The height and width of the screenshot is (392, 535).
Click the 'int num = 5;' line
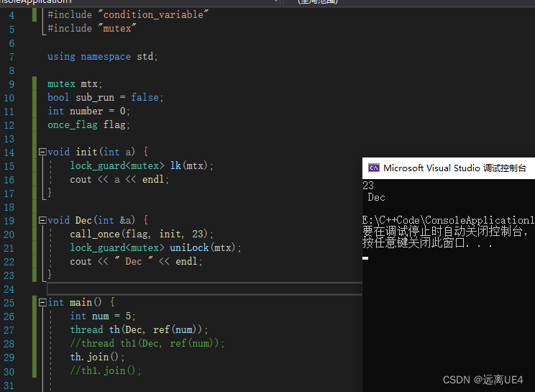pos(103,316)
